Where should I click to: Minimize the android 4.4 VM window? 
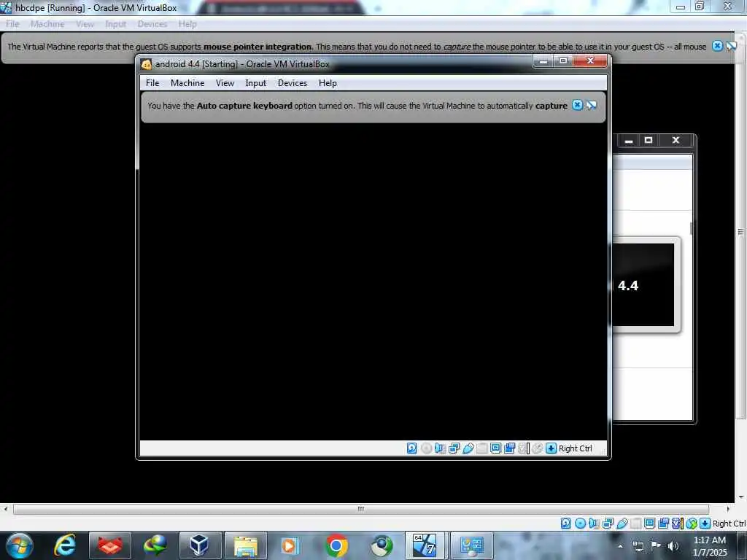point(543,61)
